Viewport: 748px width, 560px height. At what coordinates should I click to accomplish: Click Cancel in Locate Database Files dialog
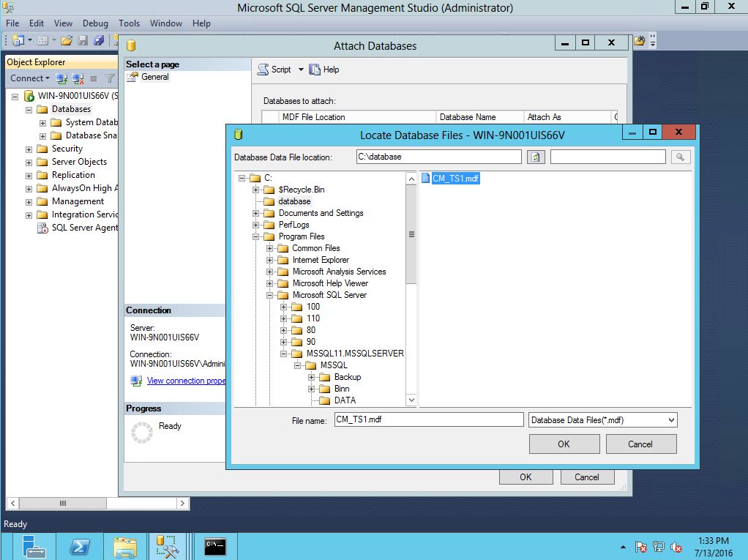pyautogui.click(x=640, y=444)
